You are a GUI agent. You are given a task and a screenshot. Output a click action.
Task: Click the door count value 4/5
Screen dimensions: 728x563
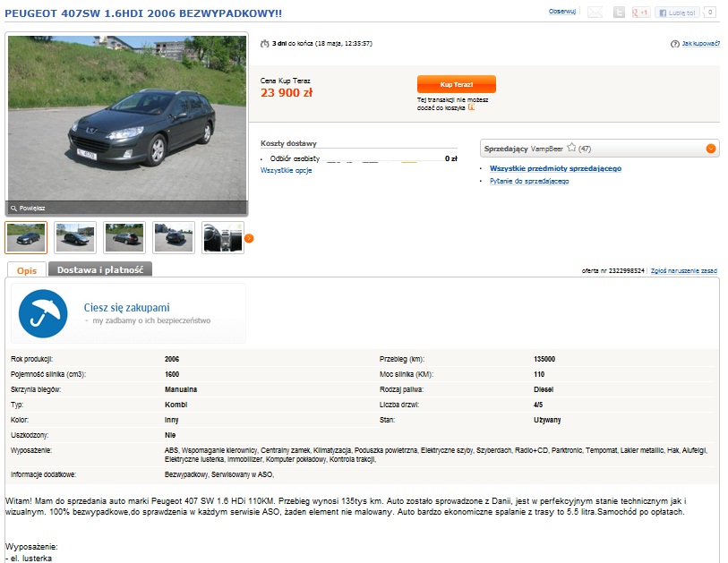538,405
